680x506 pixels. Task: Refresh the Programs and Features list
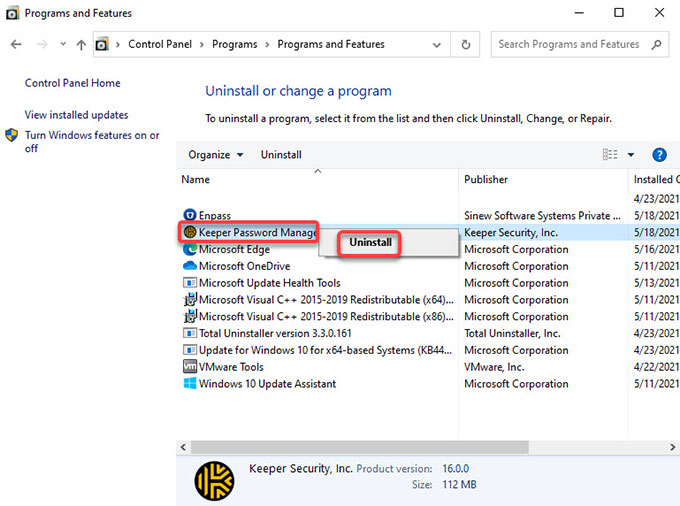465,44
